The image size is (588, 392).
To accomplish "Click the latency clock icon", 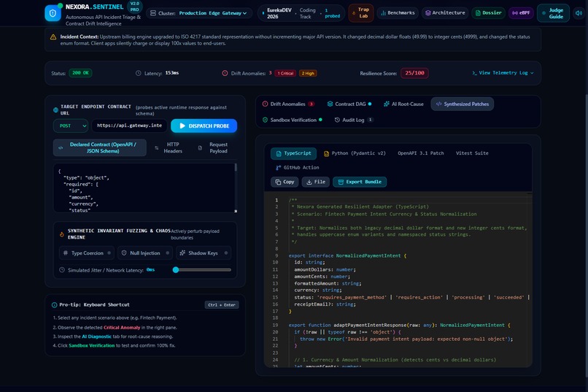I will tap(139, 73).
